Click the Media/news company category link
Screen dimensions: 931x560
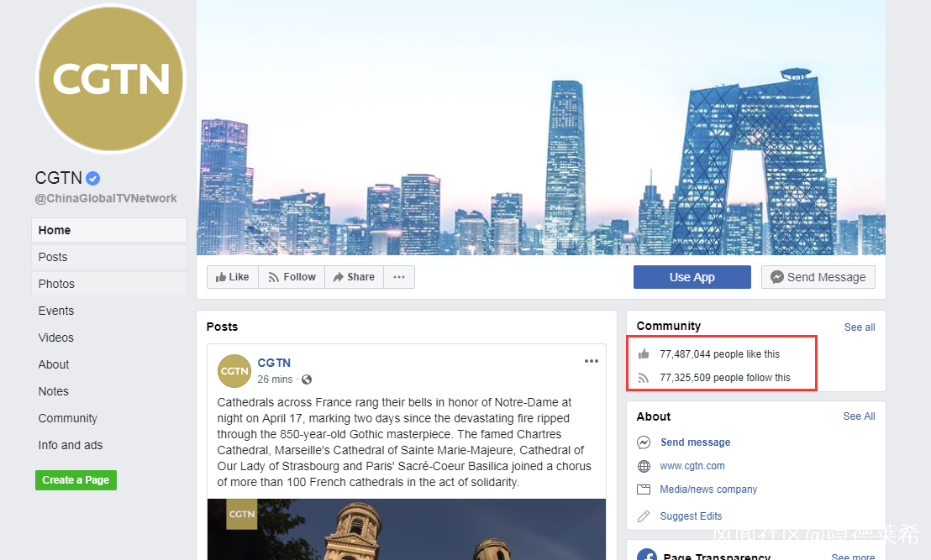pos(708,489)
